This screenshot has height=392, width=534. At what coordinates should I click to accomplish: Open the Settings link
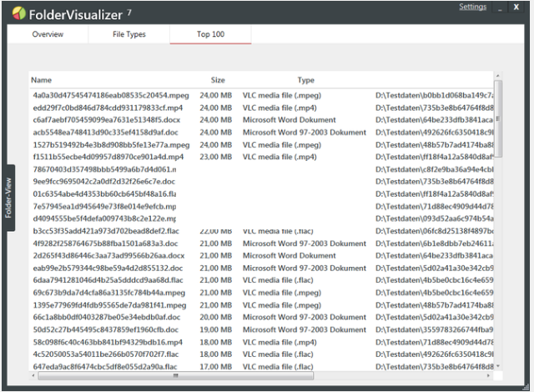[x=472, y=8]
